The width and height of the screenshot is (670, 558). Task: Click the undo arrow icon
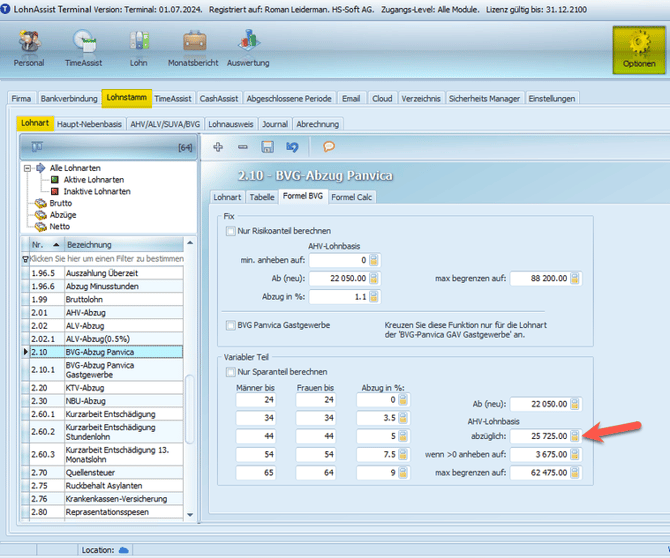292,146
